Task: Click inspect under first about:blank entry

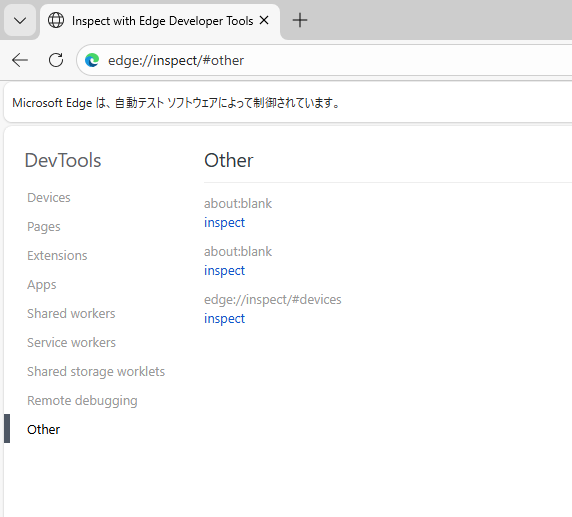Action: tap(224, 223)
